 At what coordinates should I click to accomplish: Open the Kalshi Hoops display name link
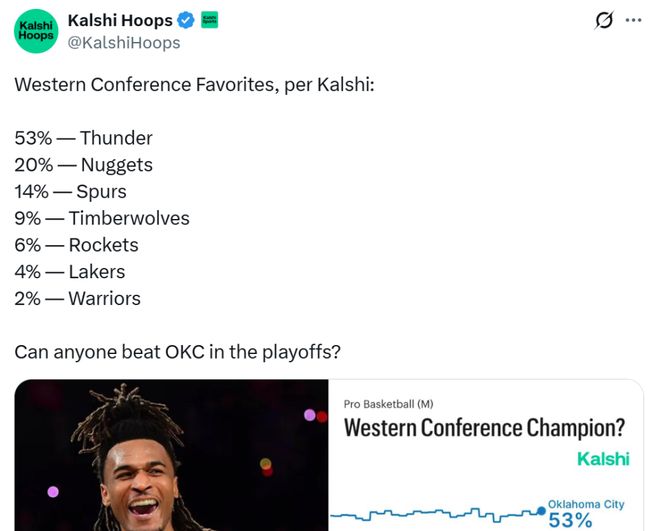[119, 20]
